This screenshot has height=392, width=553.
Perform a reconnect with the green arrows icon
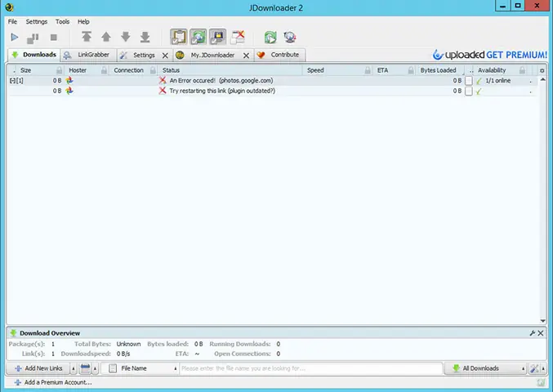point(270,37)
